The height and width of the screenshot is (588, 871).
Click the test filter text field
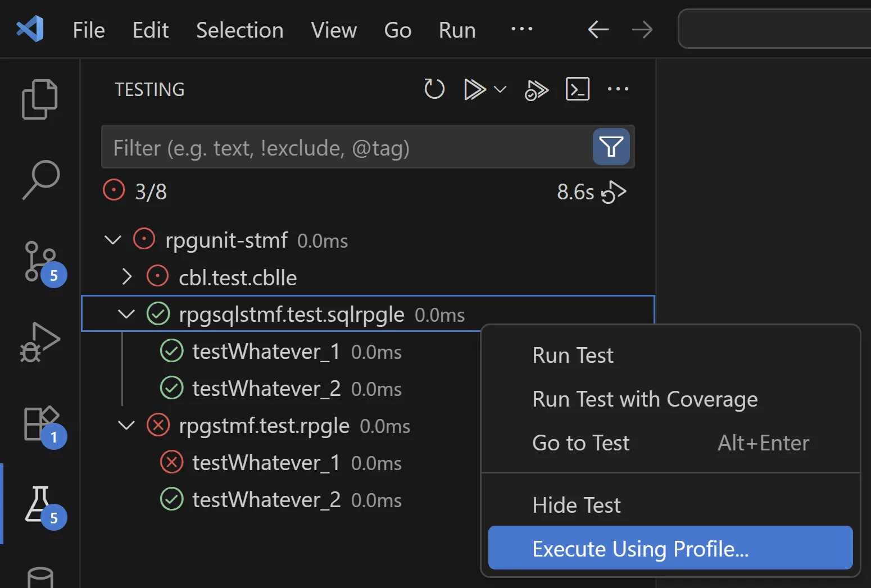point(346,147)
